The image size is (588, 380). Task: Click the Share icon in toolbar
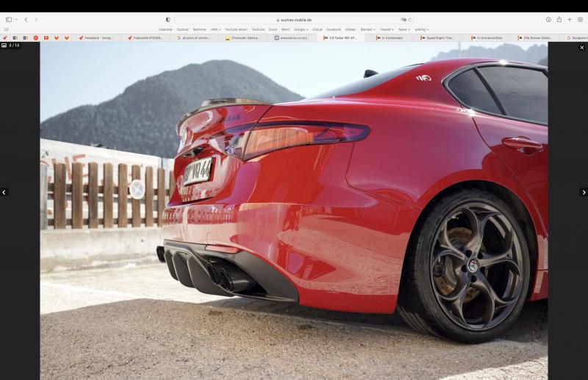tap(559, 20)
